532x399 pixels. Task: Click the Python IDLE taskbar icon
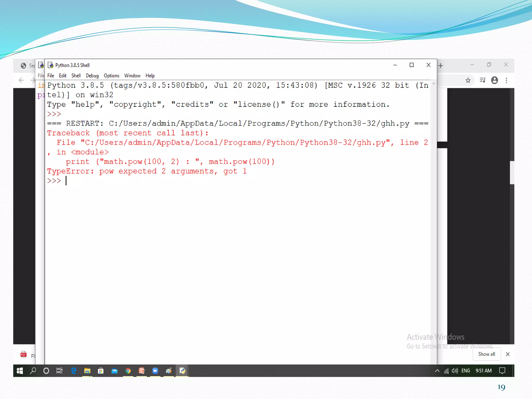coord(182,371)
